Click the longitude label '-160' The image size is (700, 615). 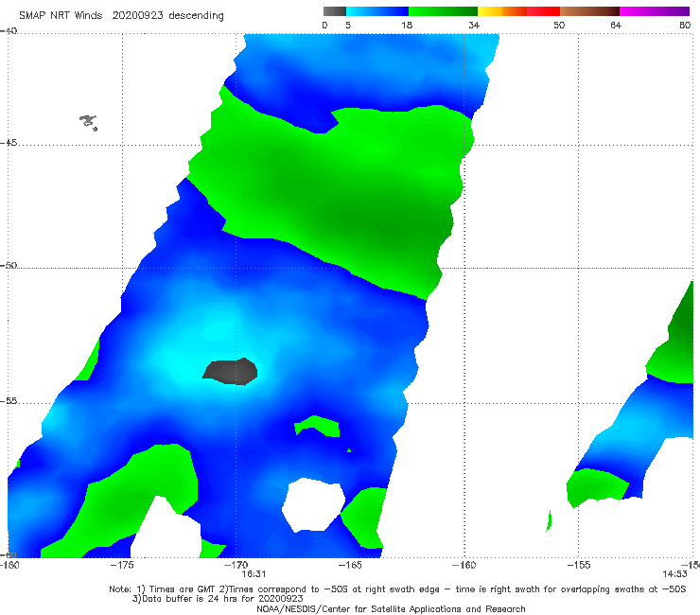[x=464, y=565]
